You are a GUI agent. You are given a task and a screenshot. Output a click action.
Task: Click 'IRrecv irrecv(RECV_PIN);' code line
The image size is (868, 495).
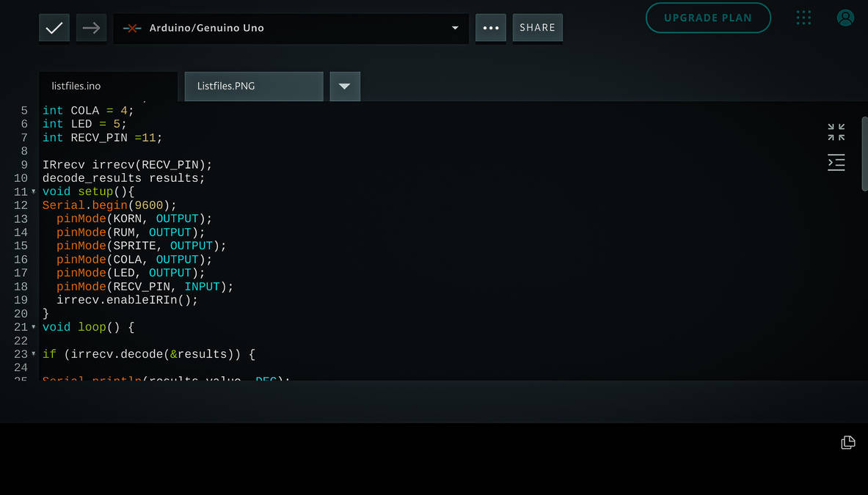[128, 165]
